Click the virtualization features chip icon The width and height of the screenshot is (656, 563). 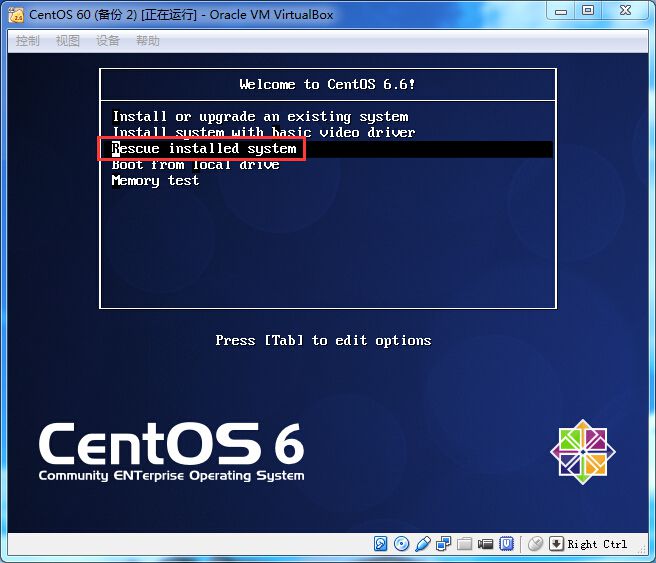(x=507, y=544)
